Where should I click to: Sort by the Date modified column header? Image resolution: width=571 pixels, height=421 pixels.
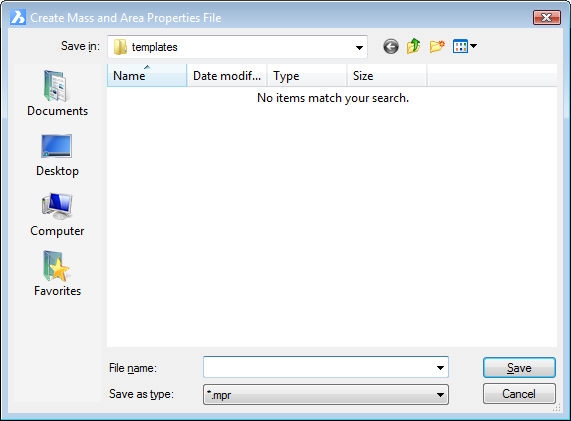point(227,76)
